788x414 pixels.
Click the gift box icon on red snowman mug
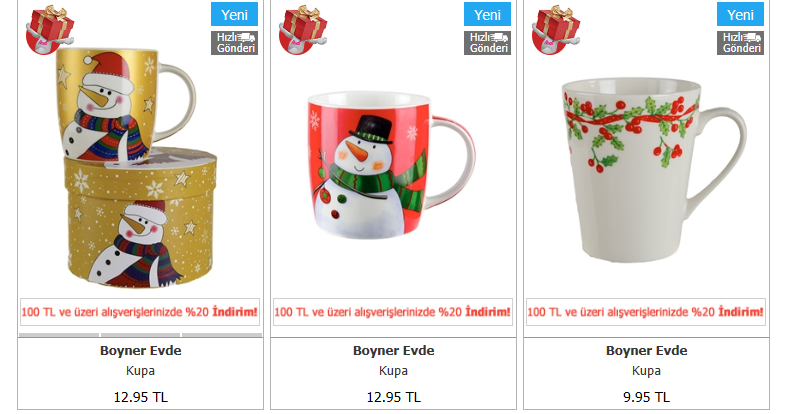(303, 29)
